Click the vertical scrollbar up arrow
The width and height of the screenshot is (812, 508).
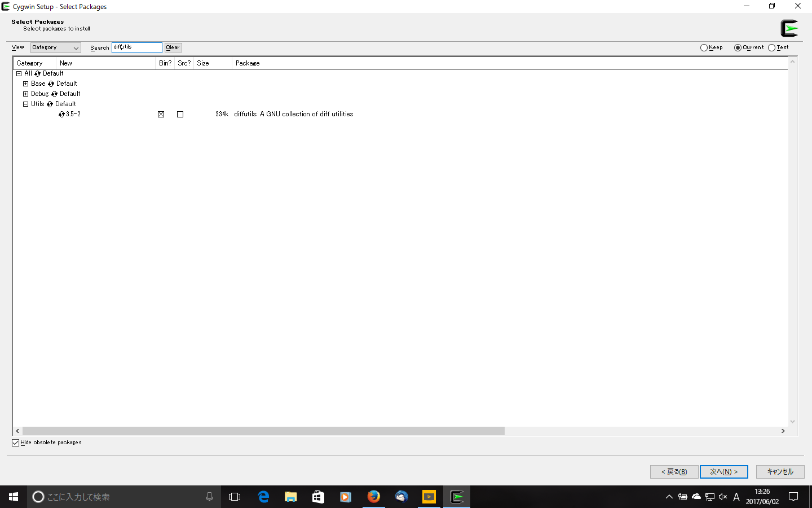(792, 62)
